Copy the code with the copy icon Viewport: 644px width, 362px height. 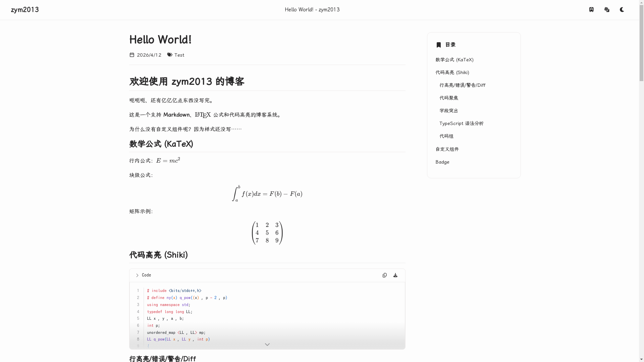[x=385, y=275]
